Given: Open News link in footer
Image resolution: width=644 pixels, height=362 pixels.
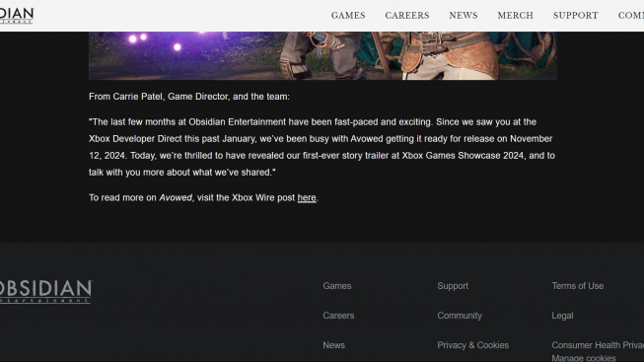Looking at the screenshot, I should [x=333, y=345].
